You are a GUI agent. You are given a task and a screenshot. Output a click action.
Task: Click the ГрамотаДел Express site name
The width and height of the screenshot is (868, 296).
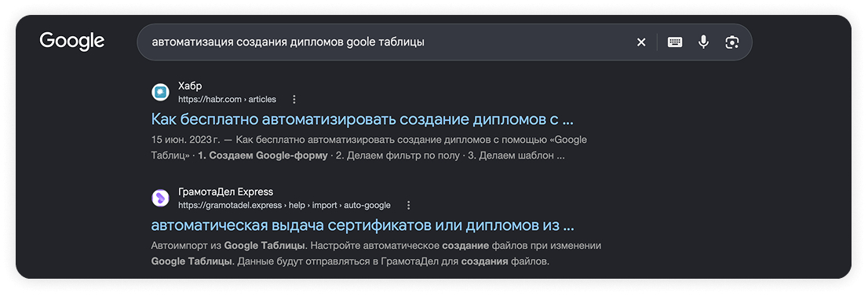coord(225,192)
